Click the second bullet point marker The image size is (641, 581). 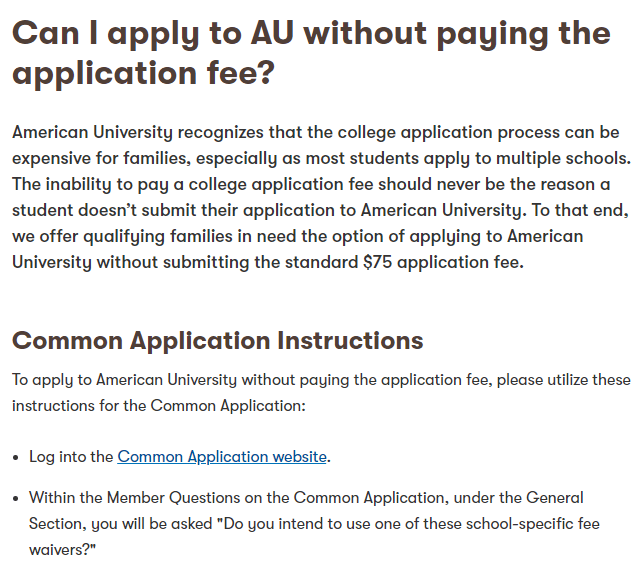(x=17, y=498)
